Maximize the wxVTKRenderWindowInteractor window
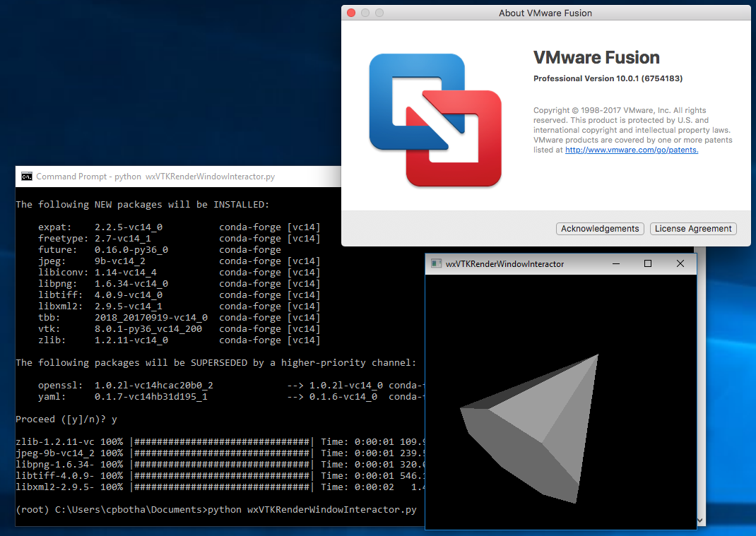 (x=648, y=263)
